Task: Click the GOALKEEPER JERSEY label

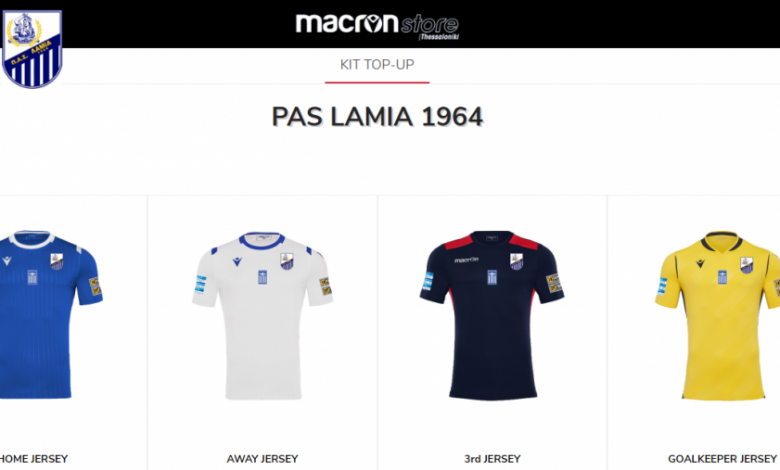Action: coord(722,459)
